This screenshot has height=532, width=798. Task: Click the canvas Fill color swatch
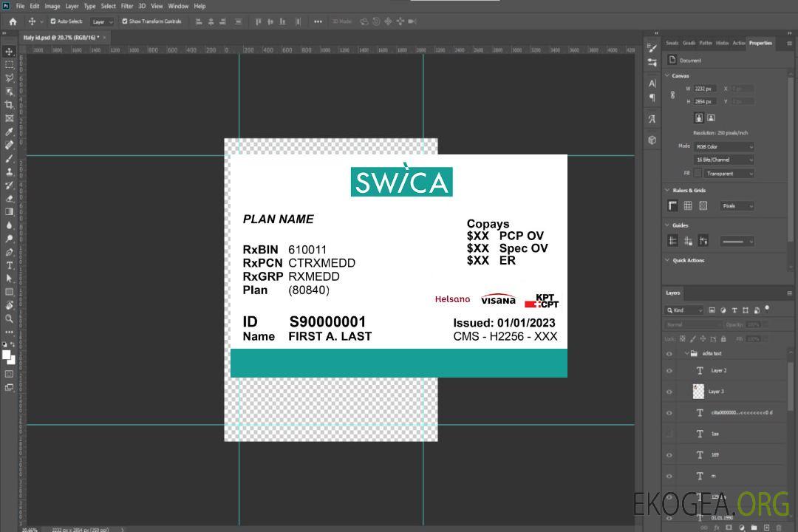click(x=698, y=173)
